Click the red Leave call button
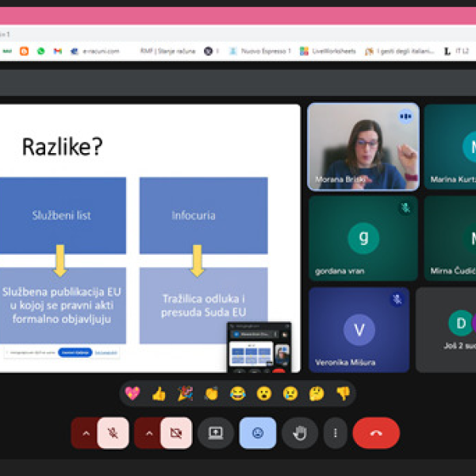Screen dimensions: 476x476 [x=375, y=433]
